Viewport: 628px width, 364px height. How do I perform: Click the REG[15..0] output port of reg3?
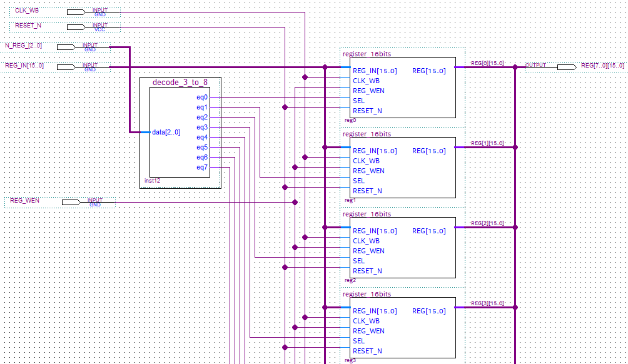[429, 311]
